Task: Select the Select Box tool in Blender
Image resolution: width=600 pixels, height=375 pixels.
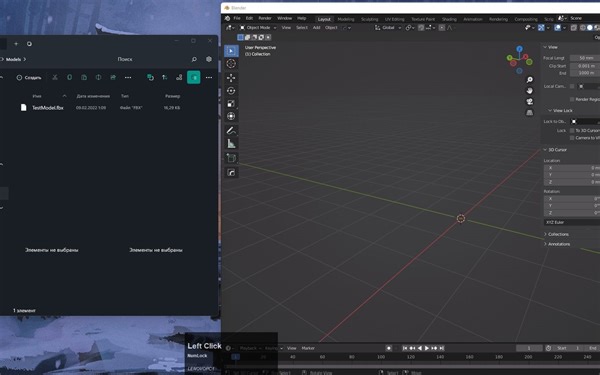Action: [x=231, y=51]
